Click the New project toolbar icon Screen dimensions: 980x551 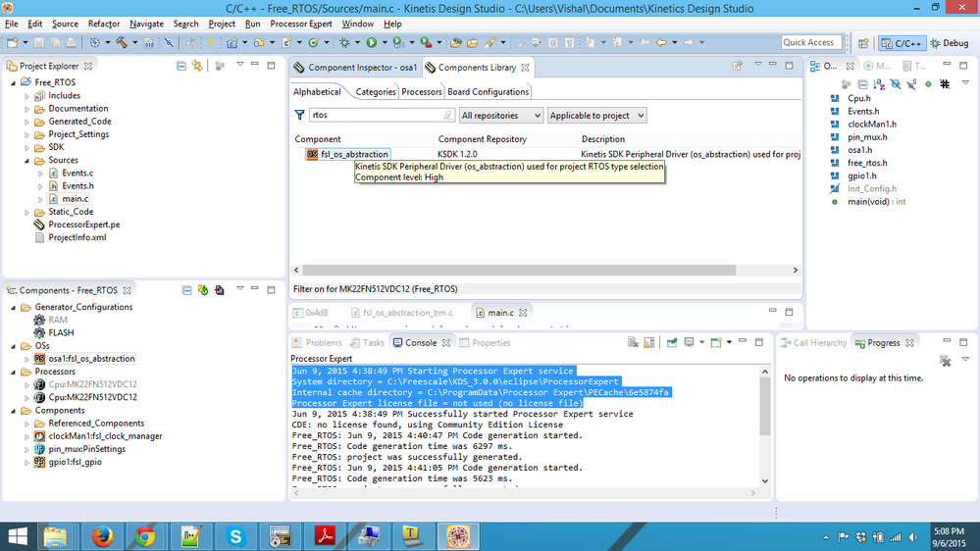coord(13,42)
